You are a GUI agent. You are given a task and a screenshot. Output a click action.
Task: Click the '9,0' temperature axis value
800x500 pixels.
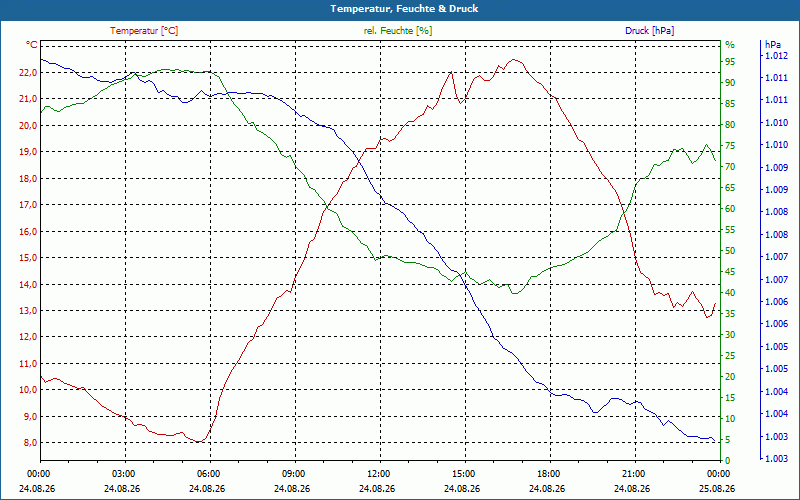30,417
